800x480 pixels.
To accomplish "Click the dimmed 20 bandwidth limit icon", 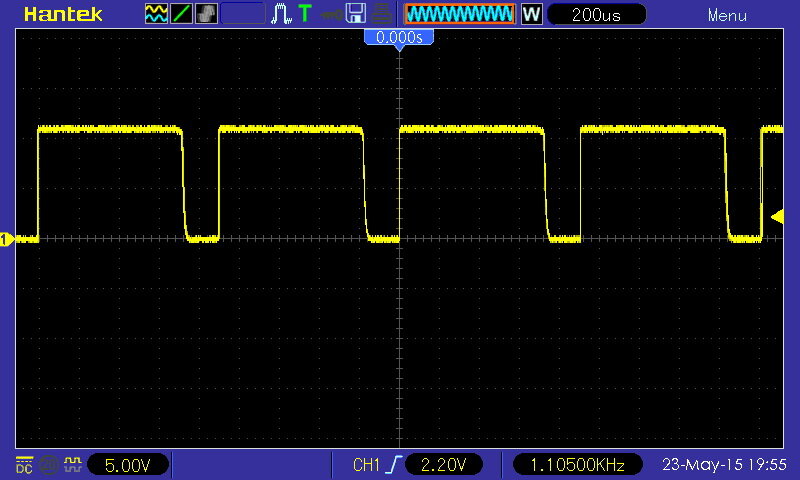I will pyautogui.click(x=48, y=465).
